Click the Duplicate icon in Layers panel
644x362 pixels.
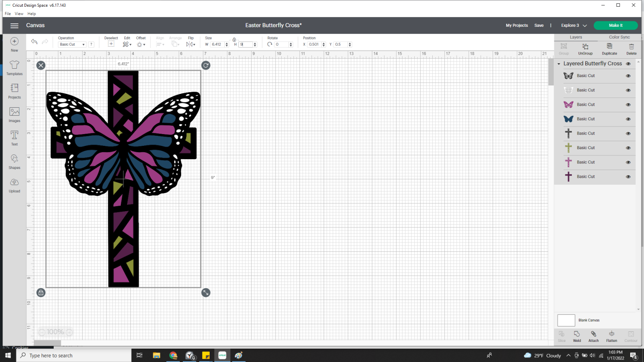(609, 49)
